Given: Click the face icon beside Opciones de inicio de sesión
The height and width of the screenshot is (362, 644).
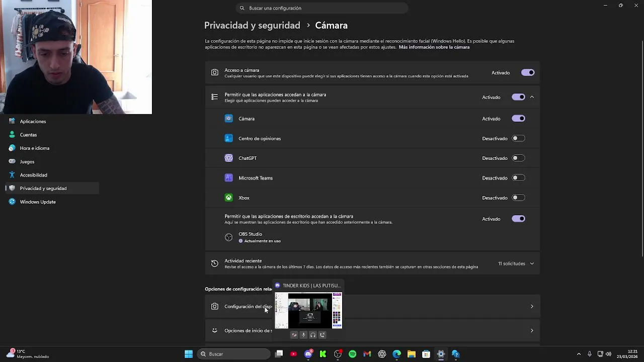Looking at the screenshot, I should pyautogui.click(x=215, y=330).
